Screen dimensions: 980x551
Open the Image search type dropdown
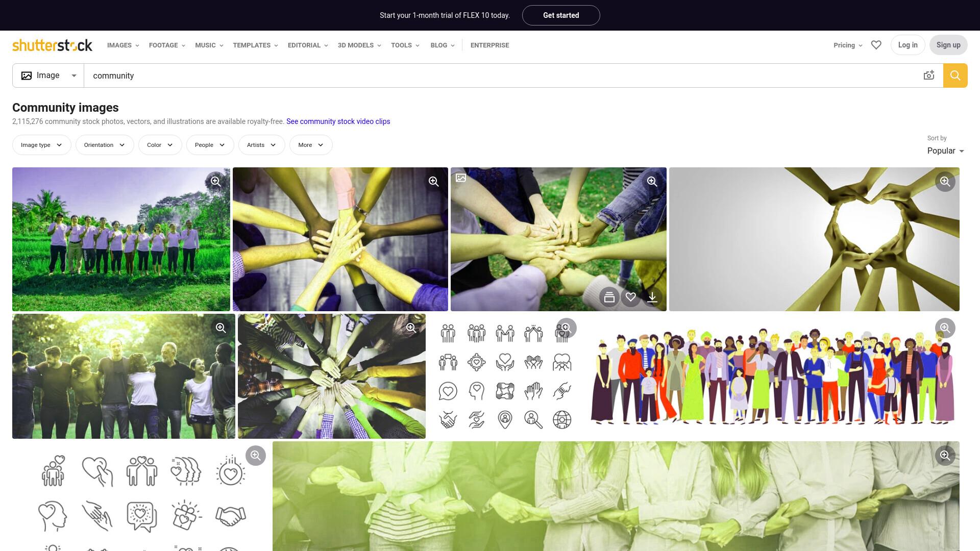[x=48, y=76]
